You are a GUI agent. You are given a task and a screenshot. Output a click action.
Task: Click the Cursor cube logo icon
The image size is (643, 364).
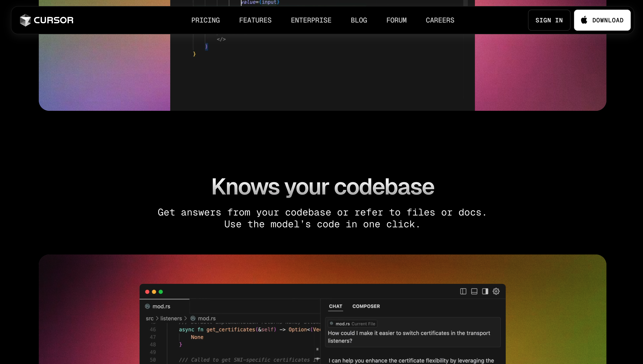25,20
